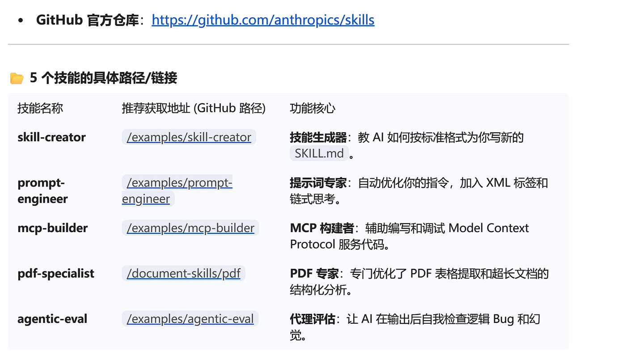
Task: Click the bold '代理评估' description text
Action: pos(313,319)
